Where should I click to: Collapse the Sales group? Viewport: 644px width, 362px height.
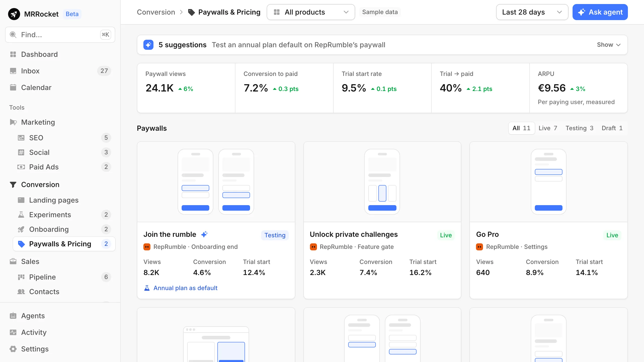click(60, 261)
